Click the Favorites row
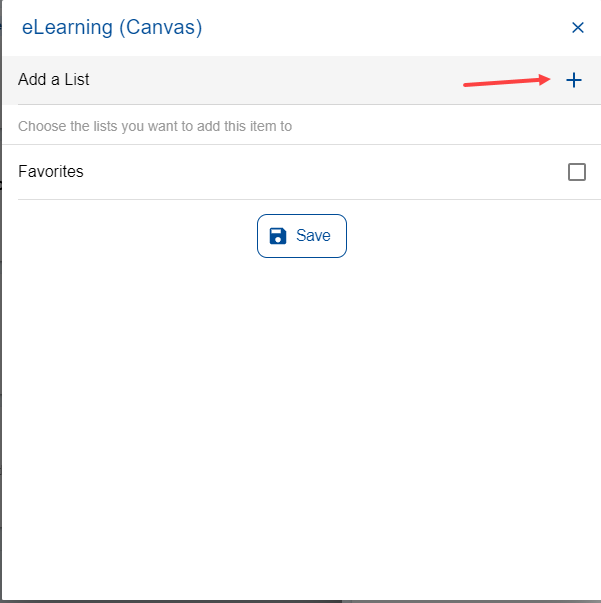Image resolution: width=601 pixels, height=603 pixels. click(x=302, y=172)
